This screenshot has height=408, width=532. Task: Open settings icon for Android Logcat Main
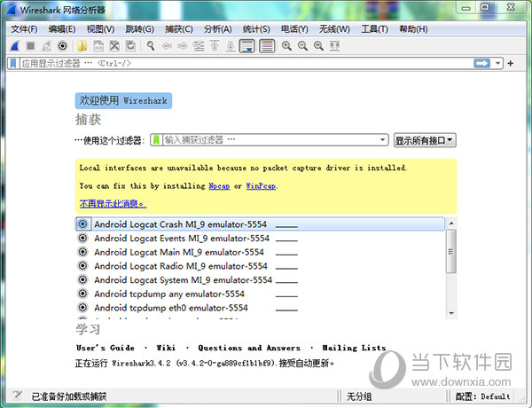(x=82, y=252)
